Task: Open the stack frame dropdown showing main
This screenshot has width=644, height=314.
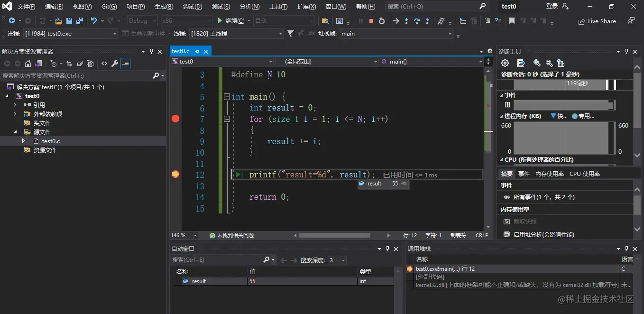Action: pyautogui.click(x=396, y=34)
